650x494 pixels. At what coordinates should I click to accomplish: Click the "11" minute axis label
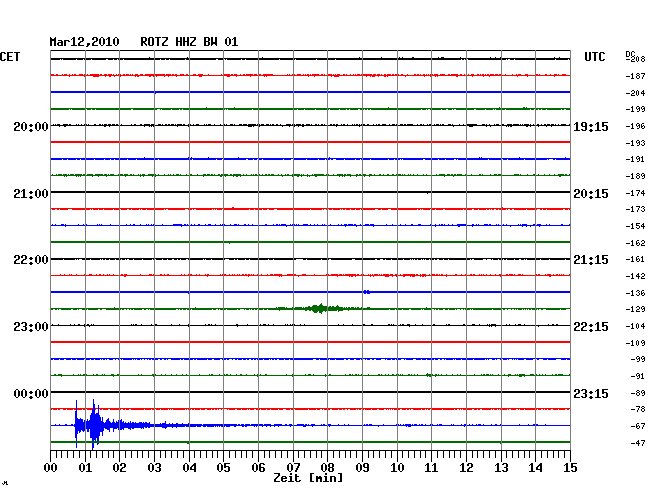click(431, 468)
